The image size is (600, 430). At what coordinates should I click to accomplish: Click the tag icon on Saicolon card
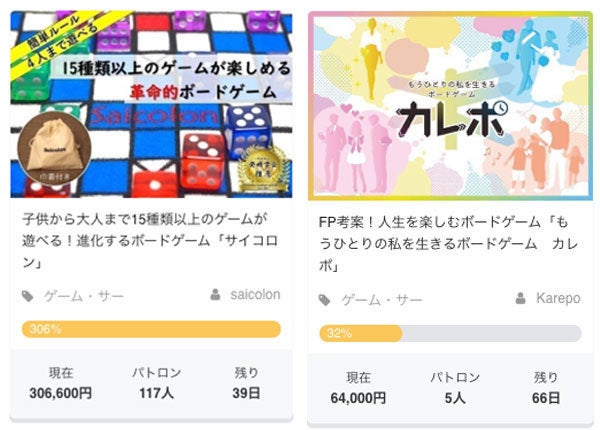point(29,296)
